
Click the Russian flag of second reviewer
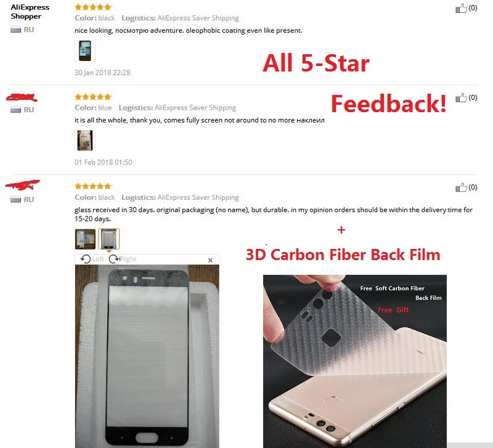click(16, 110)
